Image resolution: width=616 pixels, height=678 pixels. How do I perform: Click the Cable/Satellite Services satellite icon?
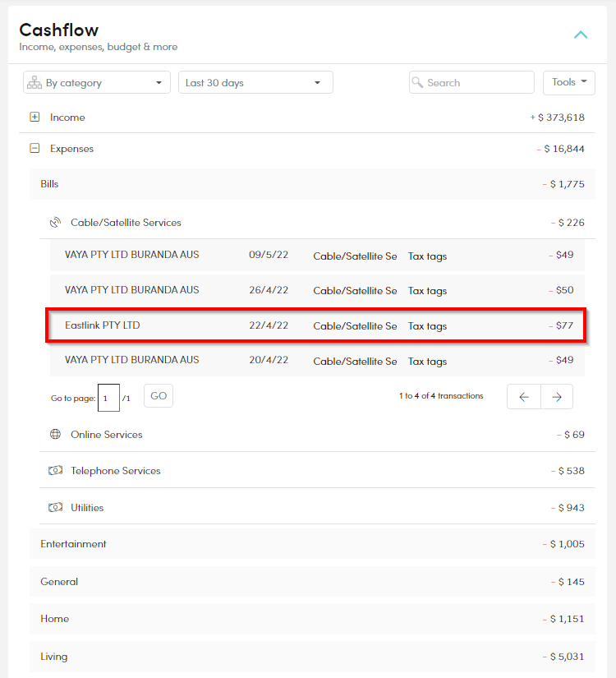click(x=55, y=222)
